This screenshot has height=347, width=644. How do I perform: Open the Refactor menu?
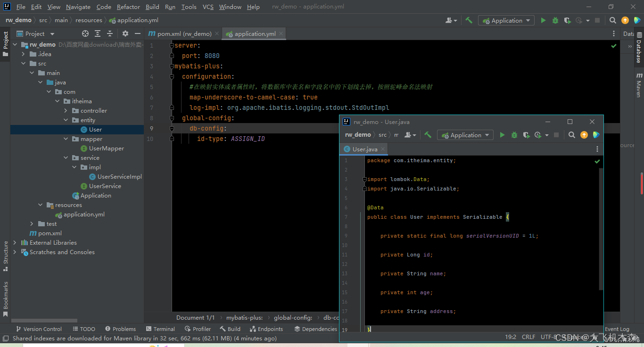(128, 7)
